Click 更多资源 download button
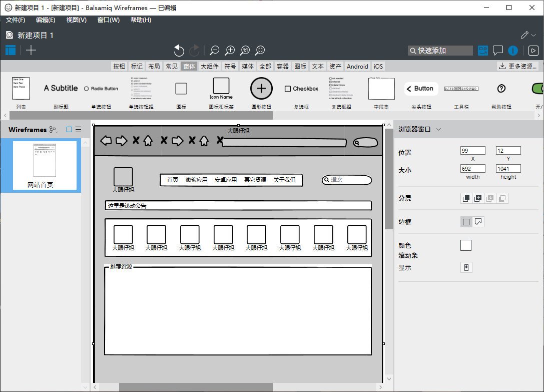 tap(517, 66)
